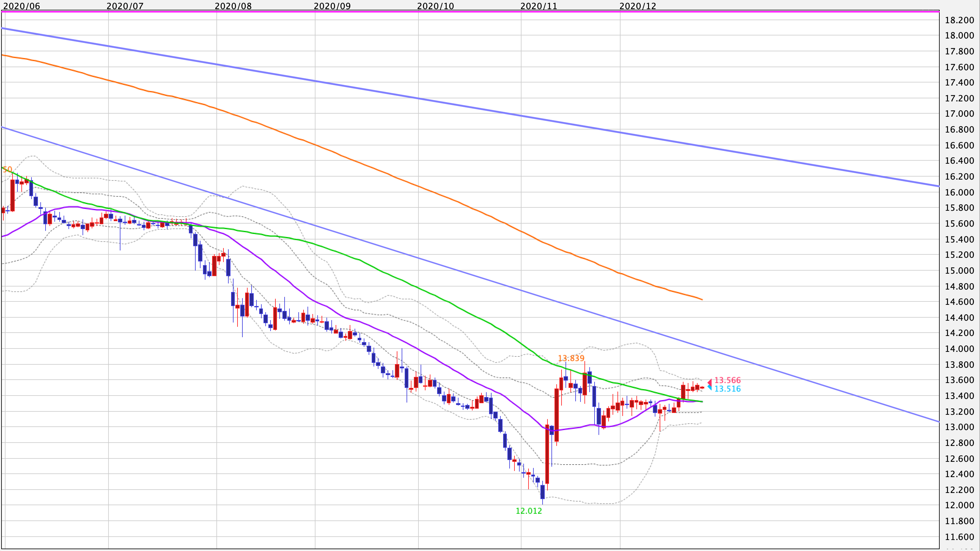Click the 17.400 price axis label
Screen dimensions: 980x551
[960, 82]
